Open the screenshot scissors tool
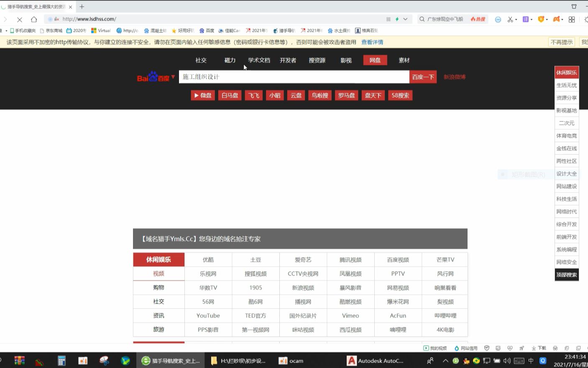 click(510, 19)
